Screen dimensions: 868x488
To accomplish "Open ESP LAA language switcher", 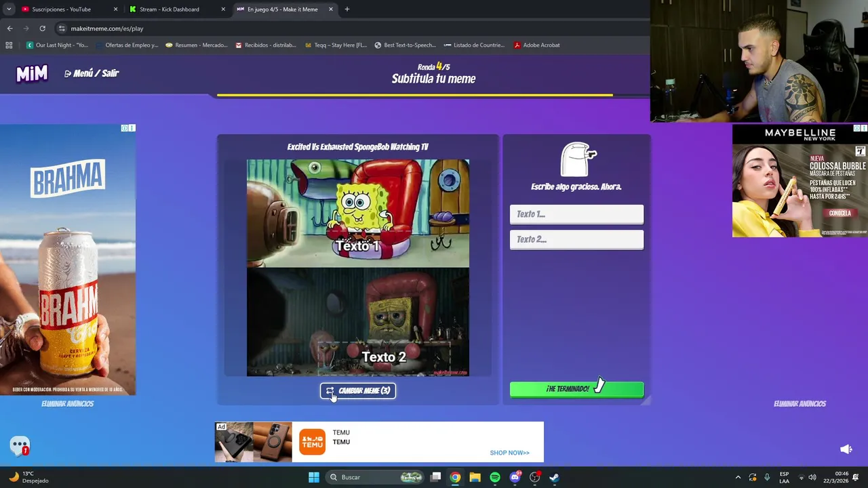I will [784, 477].
